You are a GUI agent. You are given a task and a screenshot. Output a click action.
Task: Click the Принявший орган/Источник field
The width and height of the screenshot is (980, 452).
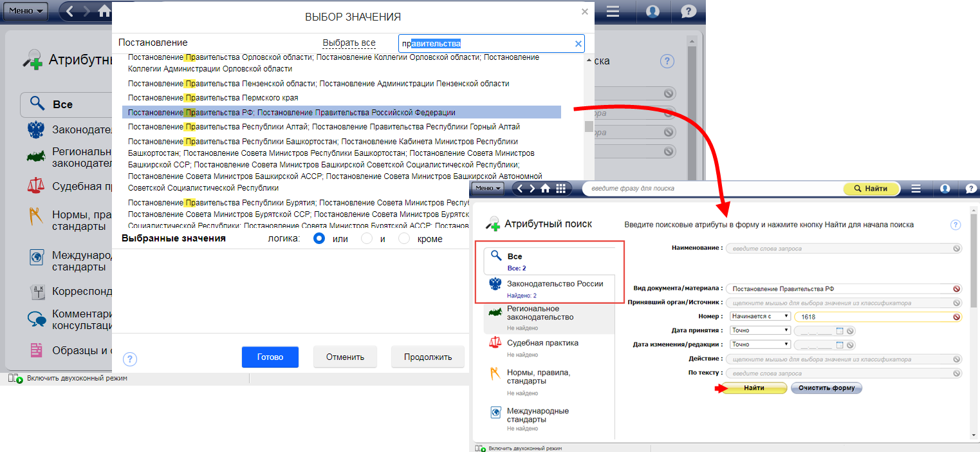click(838, 303)
